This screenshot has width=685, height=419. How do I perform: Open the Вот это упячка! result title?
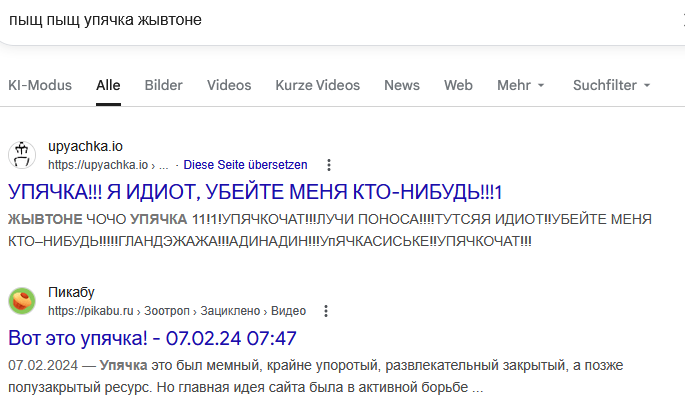pyautogui.click(x=152, y=338)
